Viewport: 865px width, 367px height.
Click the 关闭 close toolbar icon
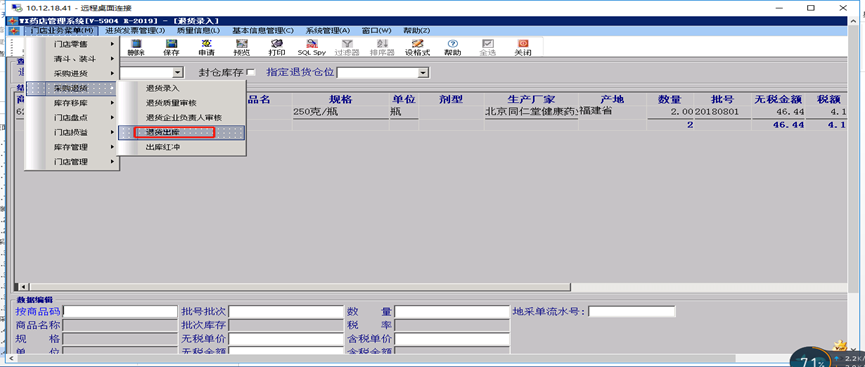pos(523,47)
